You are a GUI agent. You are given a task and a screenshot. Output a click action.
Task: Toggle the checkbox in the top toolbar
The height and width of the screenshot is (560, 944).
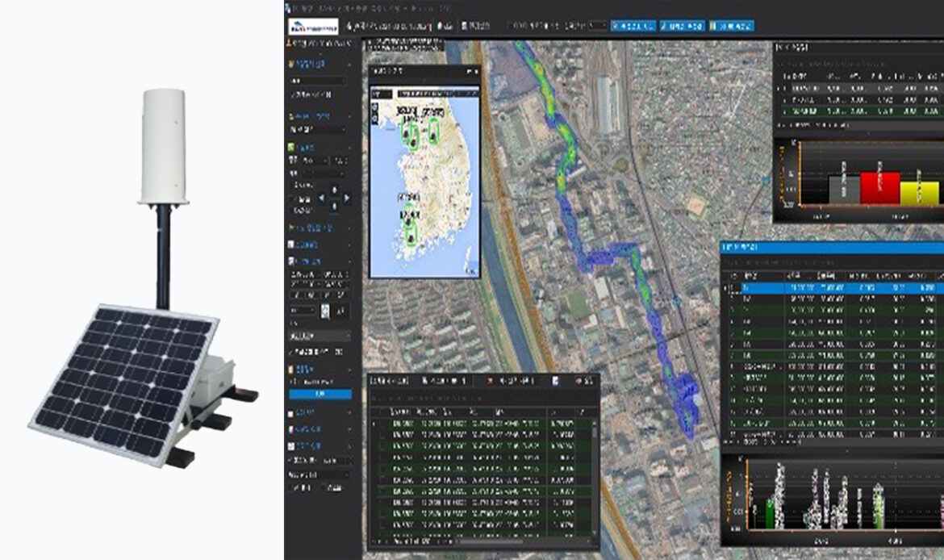click(x=512, y=26)
